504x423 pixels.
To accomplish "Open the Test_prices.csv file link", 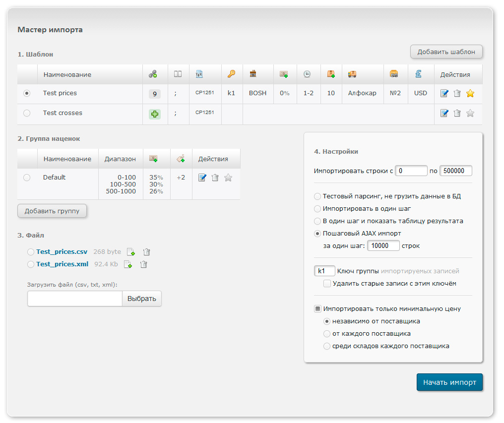I will [x=62, y=252].
